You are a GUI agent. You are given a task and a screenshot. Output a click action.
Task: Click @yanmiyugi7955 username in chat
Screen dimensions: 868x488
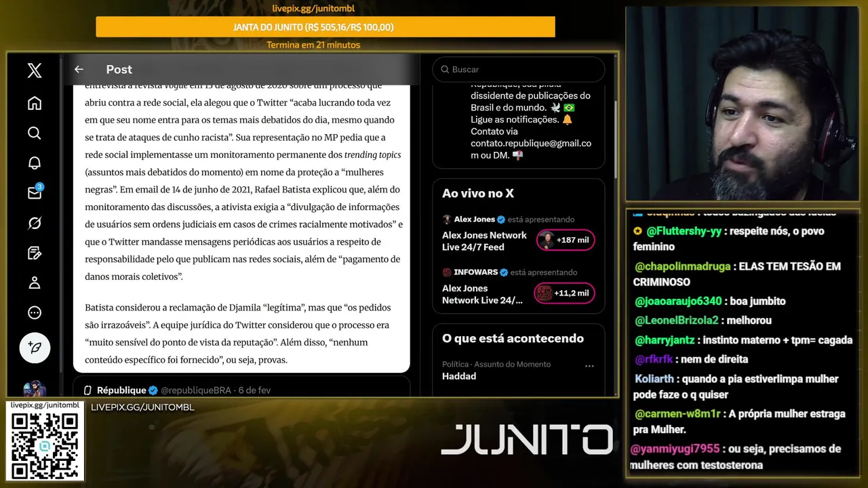(x=675, y=449)
